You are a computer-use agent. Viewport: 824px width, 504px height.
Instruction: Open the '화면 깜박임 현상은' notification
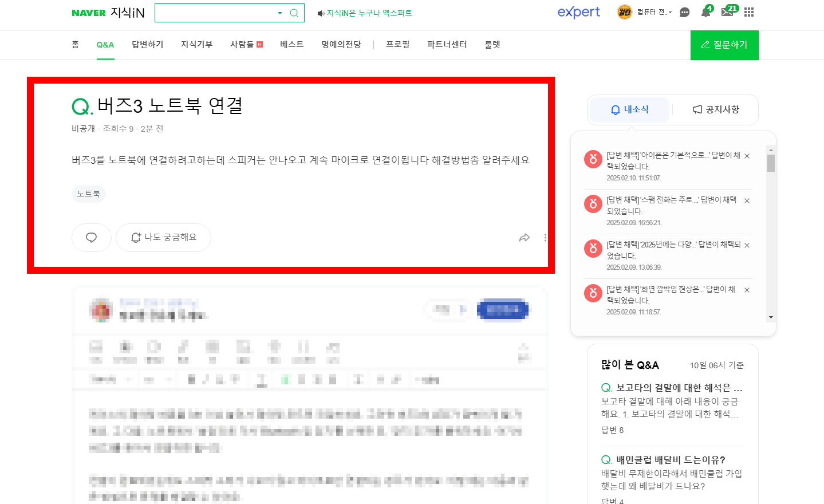pyautogui.click(x=671, y=295)
